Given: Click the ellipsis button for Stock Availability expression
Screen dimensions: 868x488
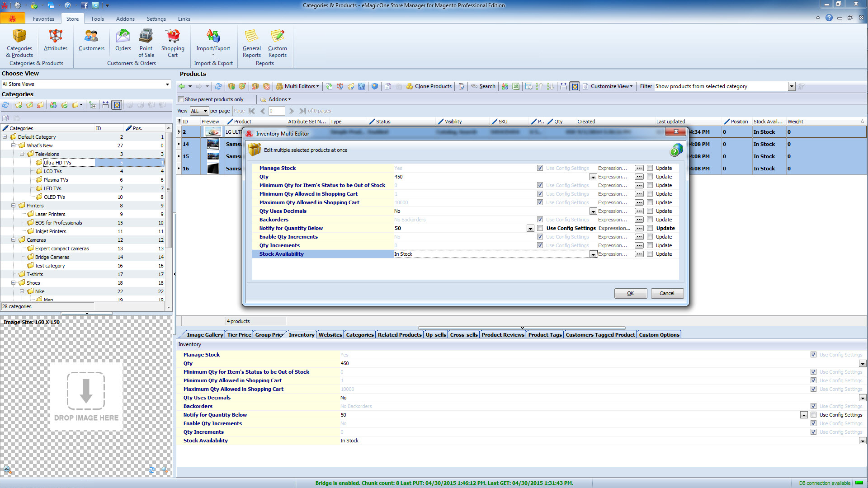Looking at the screenshot, I should (x=639, y=254).
